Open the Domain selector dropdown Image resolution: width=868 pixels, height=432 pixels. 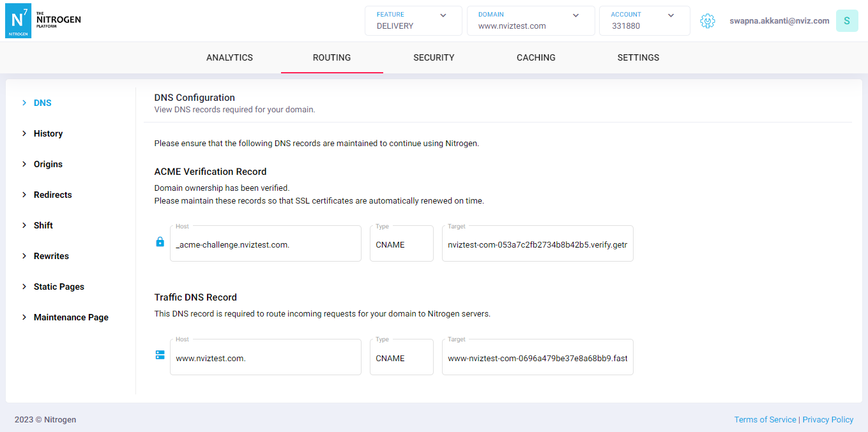(x=530, y=21)
